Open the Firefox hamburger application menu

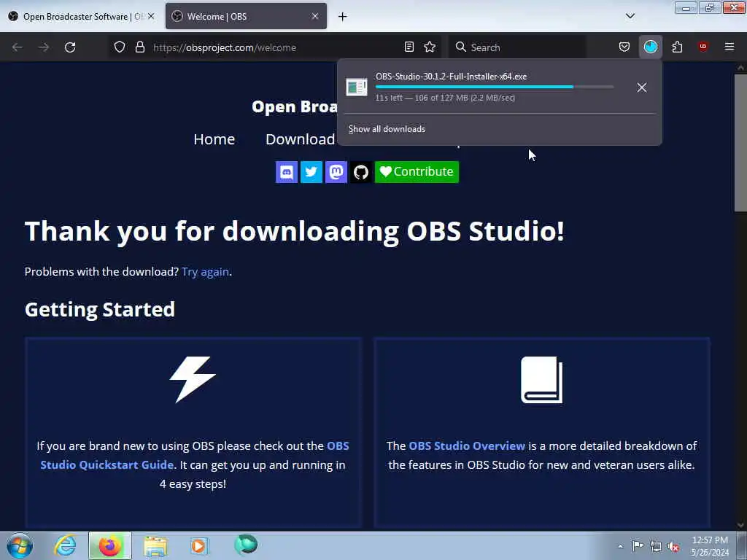(729, 47)
